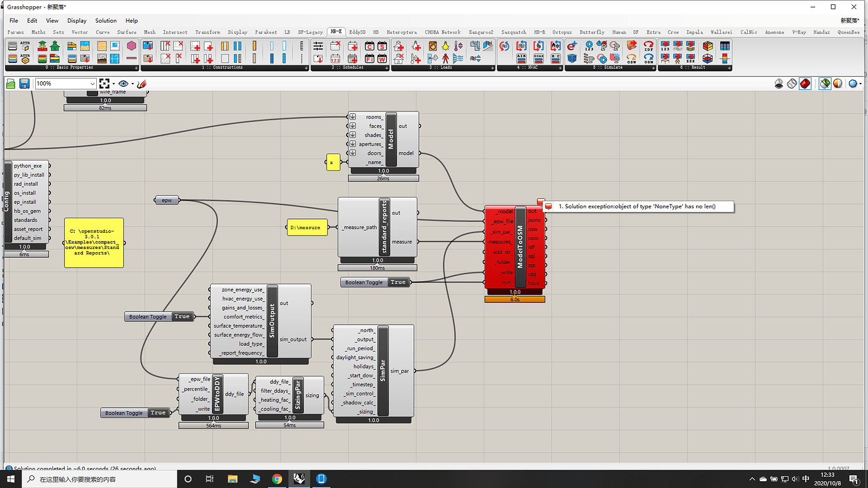Select the zoom extents icon on canvas toolbar
This screenshot has height=488, width=868.
(104, 83)
